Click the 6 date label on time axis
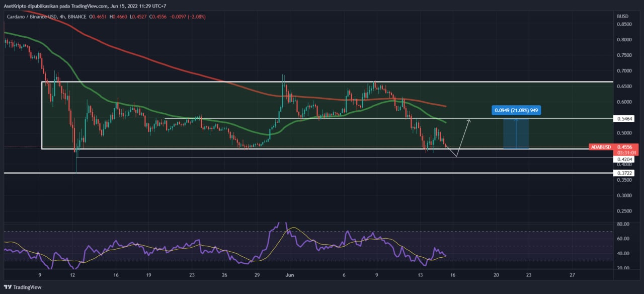 [344, 275]
